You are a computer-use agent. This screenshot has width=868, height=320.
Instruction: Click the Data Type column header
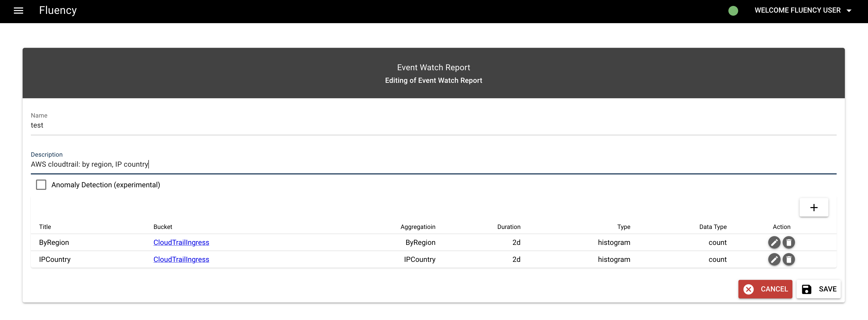pos(713,227)
